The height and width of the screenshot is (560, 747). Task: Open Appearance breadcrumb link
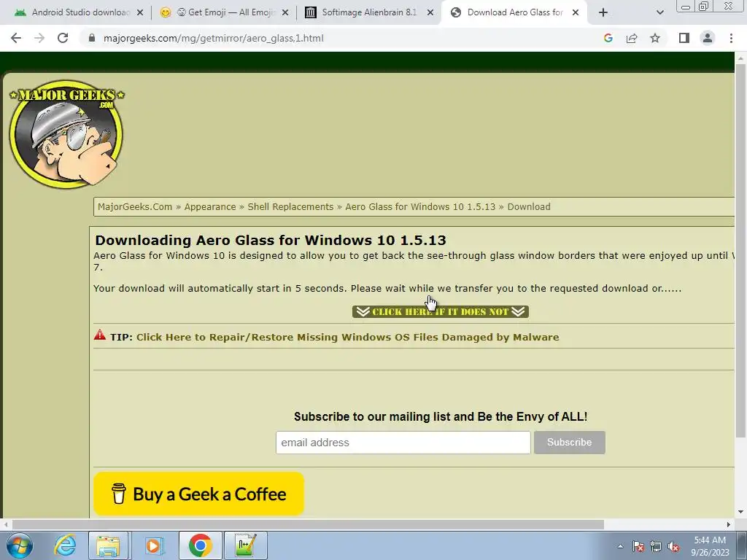click(x=210, y=206)
